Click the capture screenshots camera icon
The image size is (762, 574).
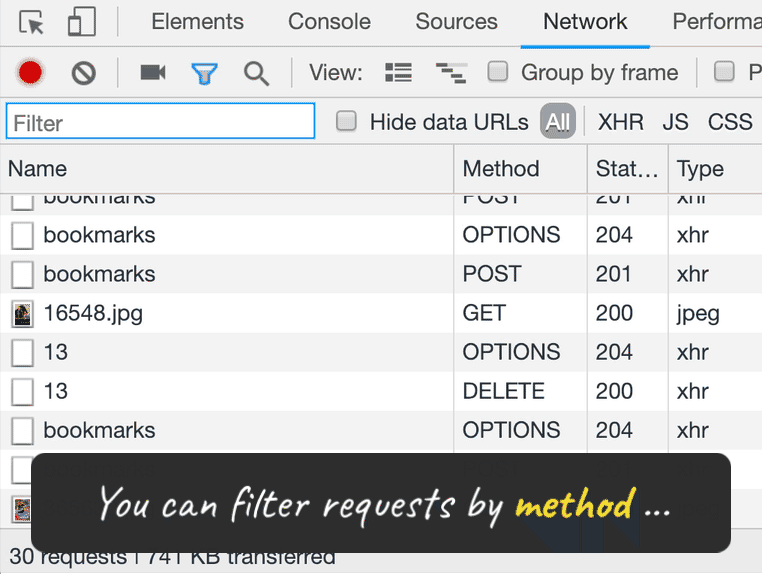152,72
